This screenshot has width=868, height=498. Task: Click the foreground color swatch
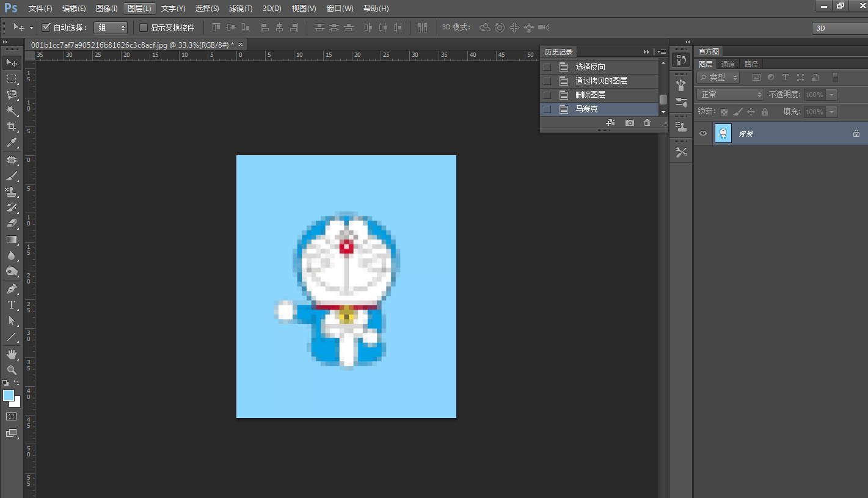[9, 395]
